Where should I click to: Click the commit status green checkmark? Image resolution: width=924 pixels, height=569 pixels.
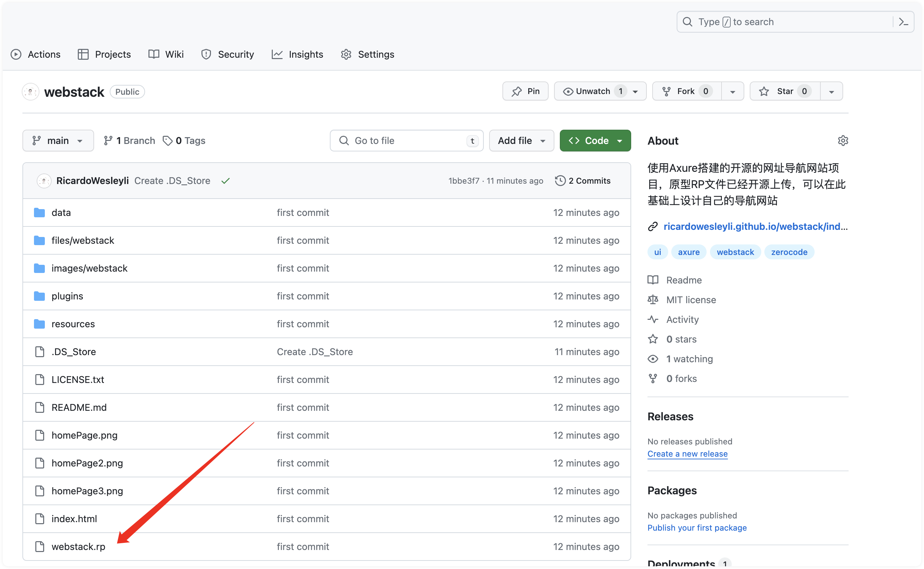[226, 181]
